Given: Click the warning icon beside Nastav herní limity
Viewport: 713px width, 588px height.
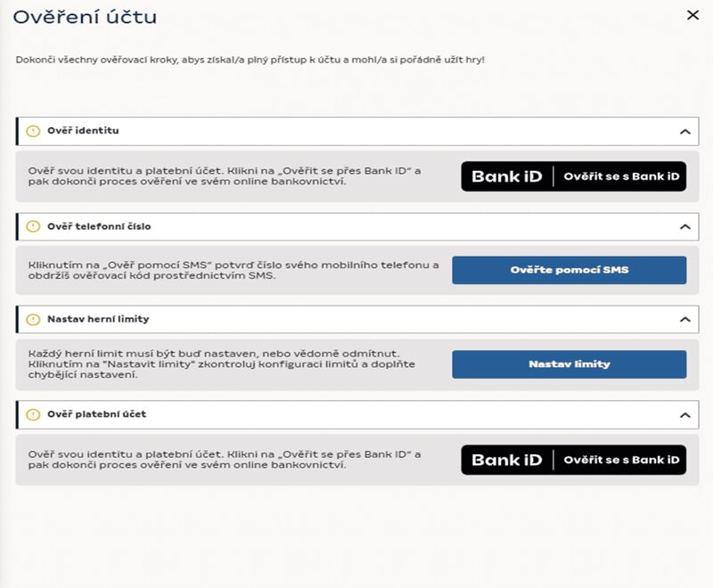Looking at the screenshot, I should click(34, 319).
